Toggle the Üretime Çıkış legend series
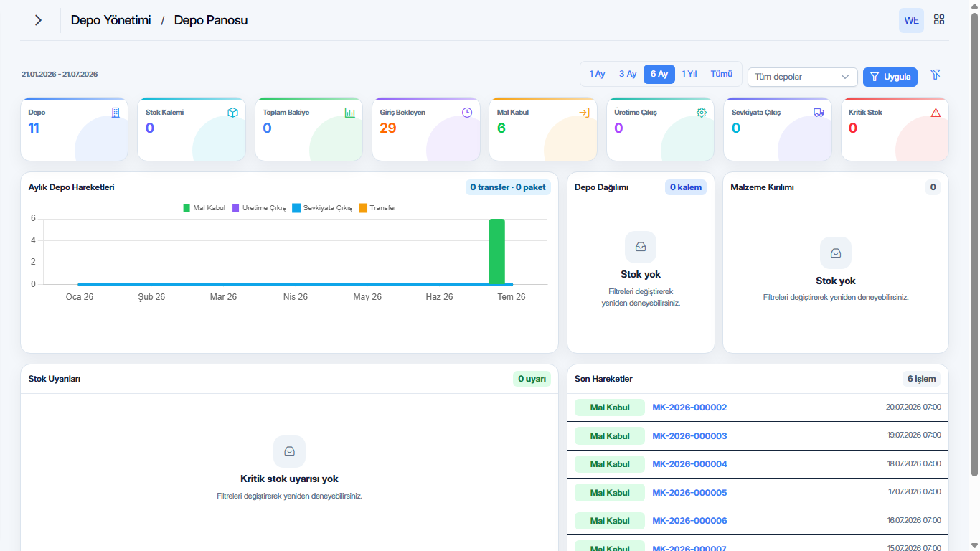The image size is (980, 551). [x=259, y=208]
